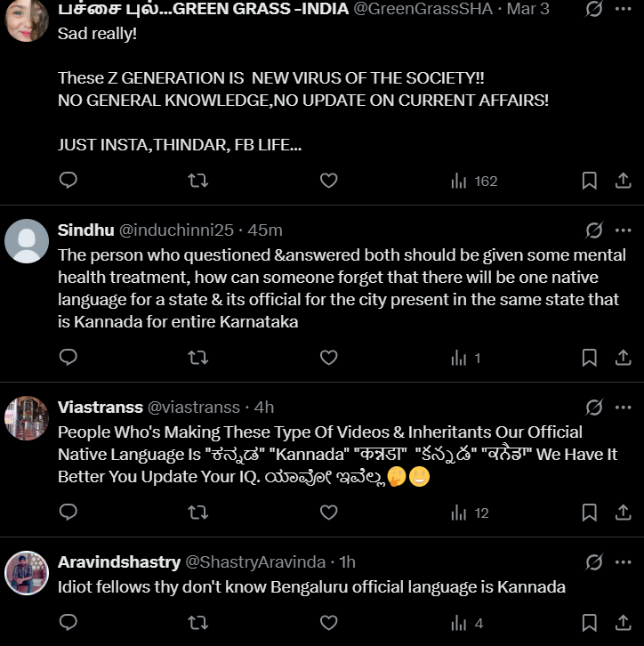This screenshot has height=646, width=644.
Task: Like Sindhu's tweet about Kannada
Action: [x=328, y=358]
